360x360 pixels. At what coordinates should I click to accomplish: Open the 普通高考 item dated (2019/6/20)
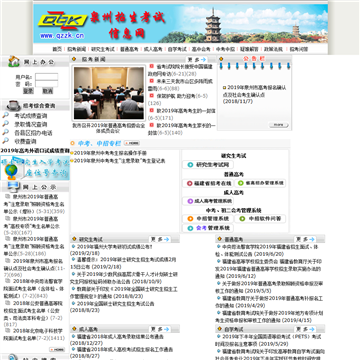(268, 250)
